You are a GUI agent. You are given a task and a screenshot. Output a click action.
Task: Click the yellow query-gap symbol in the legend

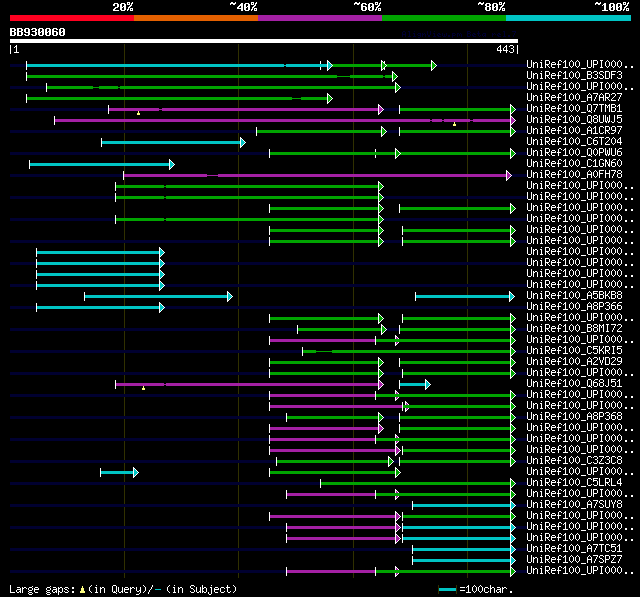tap(82, 590)
